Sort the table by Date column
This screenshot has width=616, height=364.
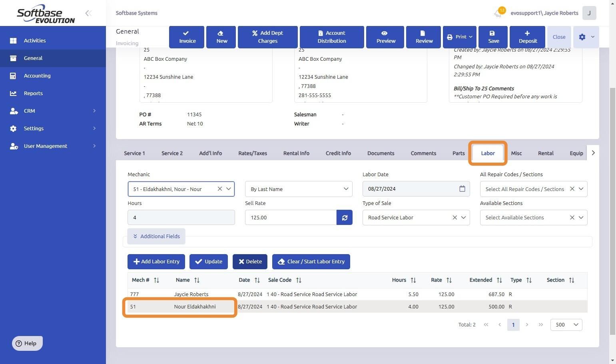click(257, 280)
